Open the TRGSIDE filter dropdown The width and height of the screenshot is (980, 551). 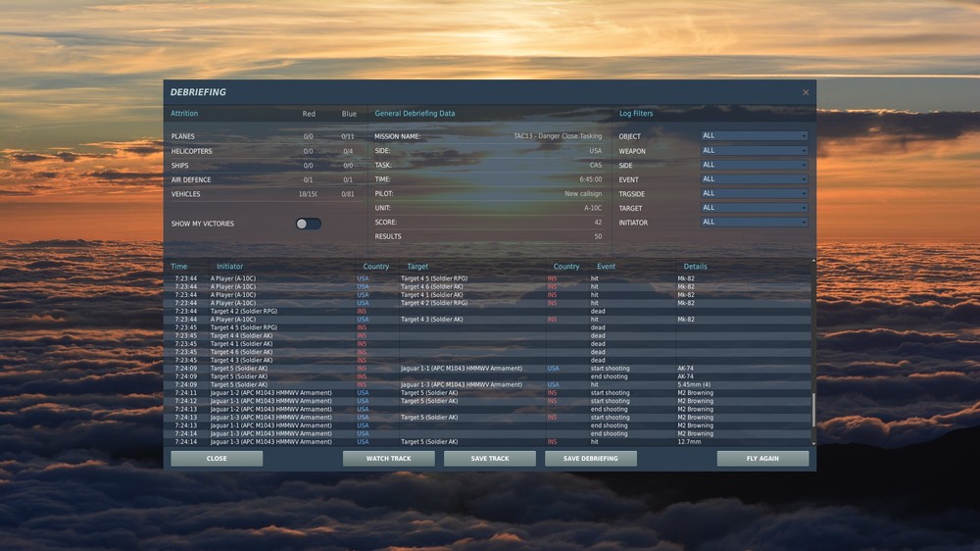(754, 194)
